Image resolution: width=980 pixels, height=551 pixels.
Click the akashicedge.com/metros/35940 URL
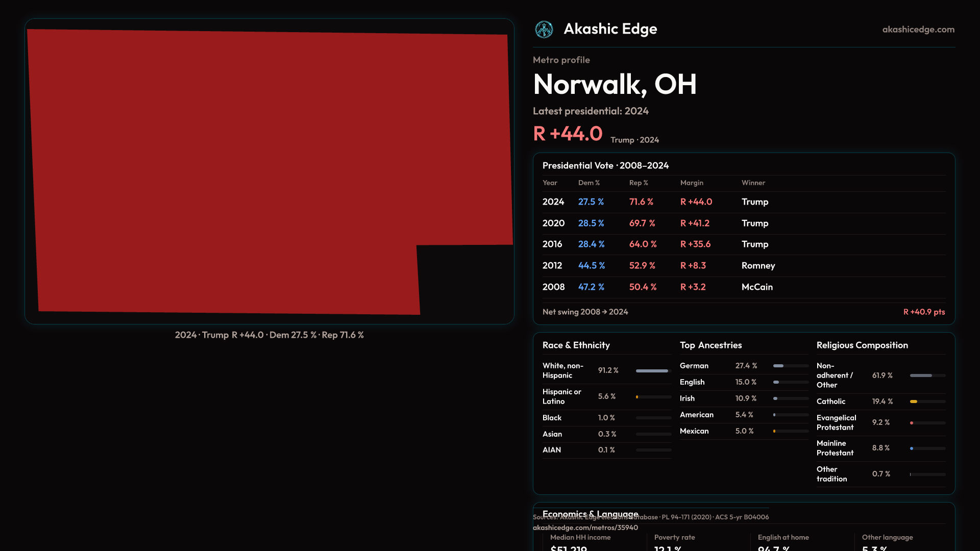585,528
